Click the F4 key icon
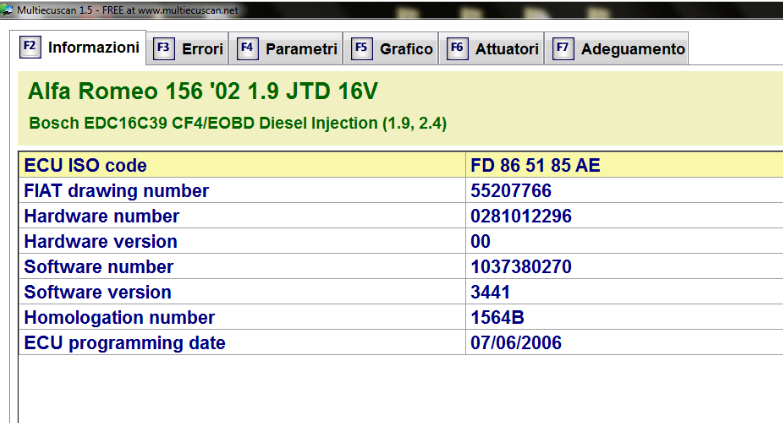The width and height of the screenshot is (783, 423). (x=247, y=49)
